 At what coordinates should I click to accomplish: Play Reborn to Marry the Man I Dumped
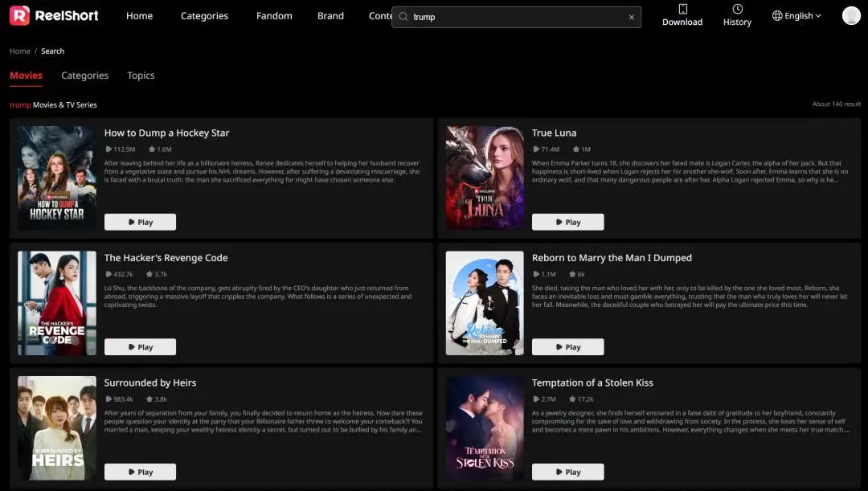click(568, 347)
